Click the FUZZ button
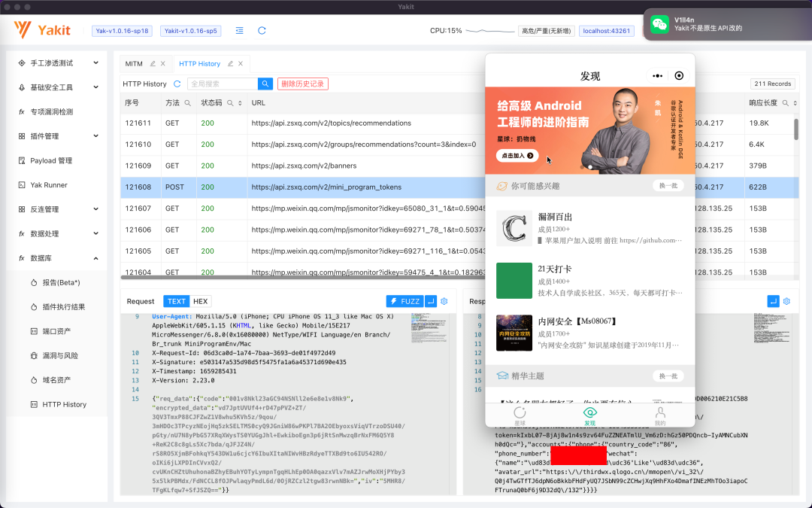Screen dimensions: 812x508 404,301
